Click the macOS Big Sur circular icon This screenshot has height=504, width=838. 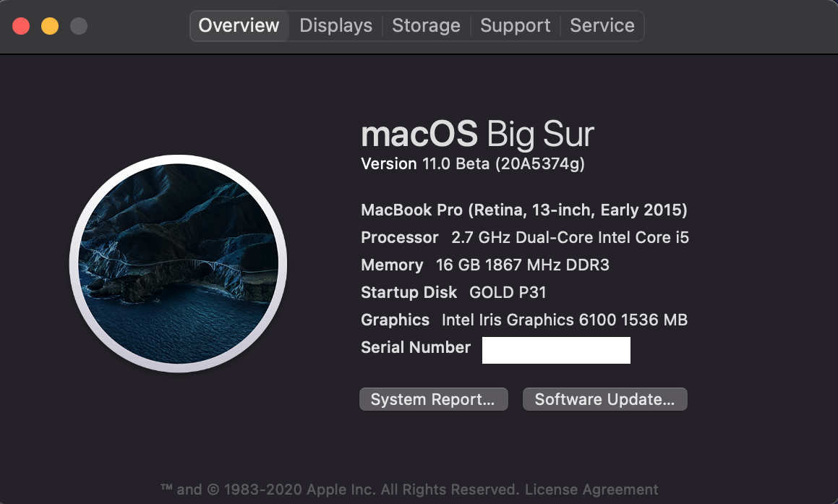(178, 263)
